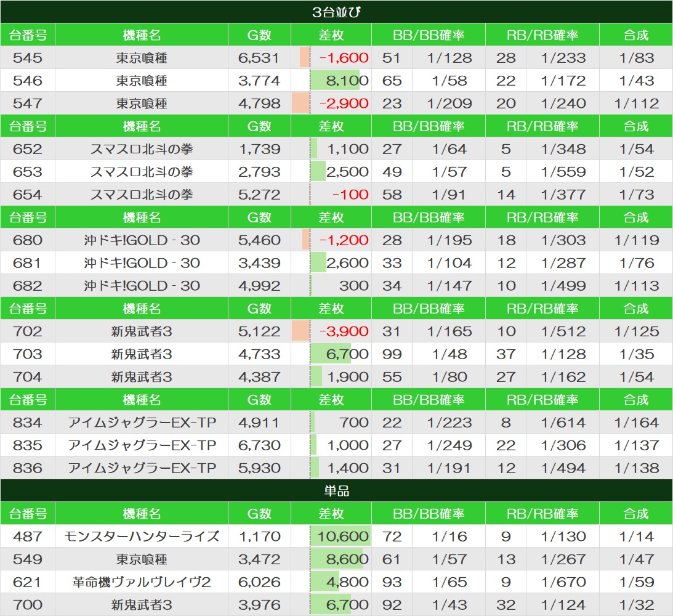Click the 10,600 difference value bar
The height and width of the screenshot is (616, 673).
(x=341, y=536)
